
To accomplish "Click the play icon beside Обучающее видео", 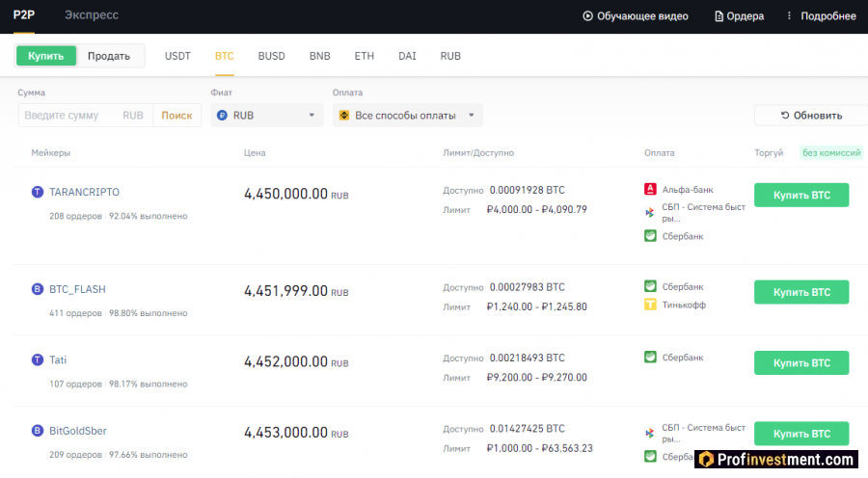I will click(587, 16).
